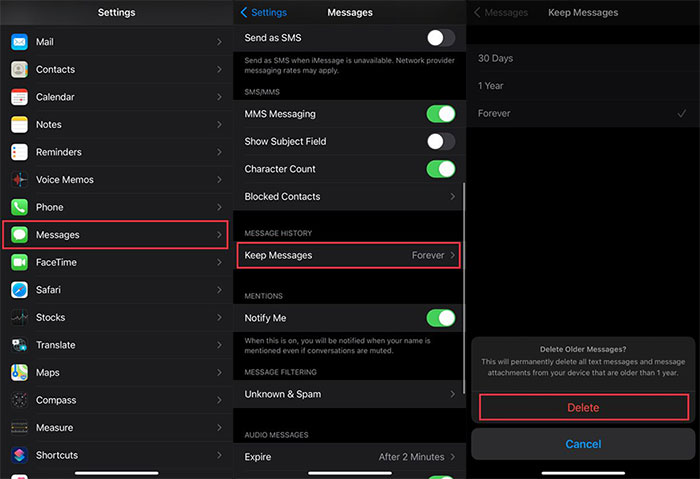700x479 pixels.
Task: Tap the Cancel button
Action: coord(583,444)
